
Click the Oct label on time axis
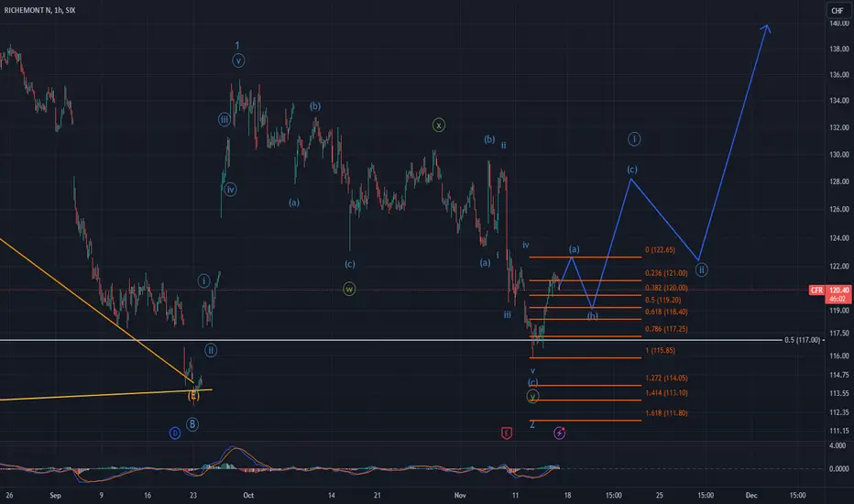(x=248, y=495)
